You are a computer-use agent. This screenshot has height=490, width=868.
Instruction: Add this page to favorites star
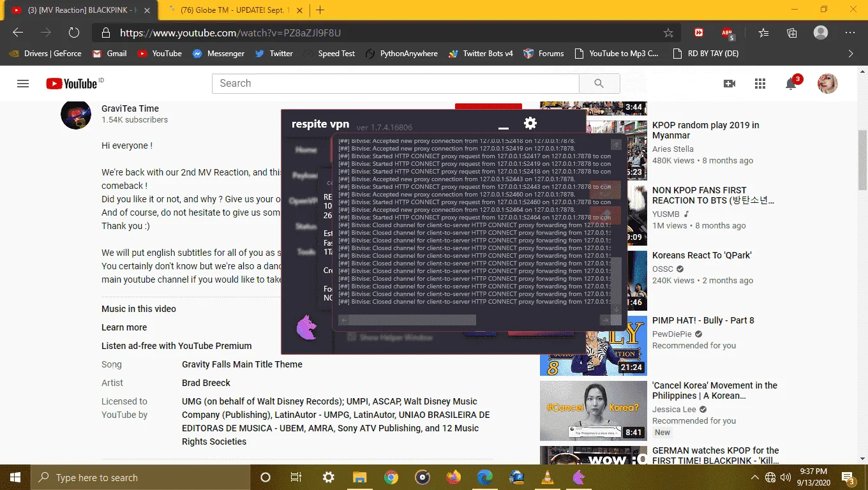(x=668, y=33)
